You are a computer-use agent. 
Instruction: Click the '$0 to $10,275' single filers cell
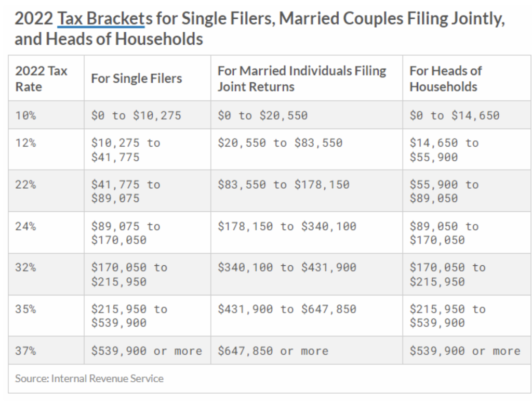(x=147, y=115)
